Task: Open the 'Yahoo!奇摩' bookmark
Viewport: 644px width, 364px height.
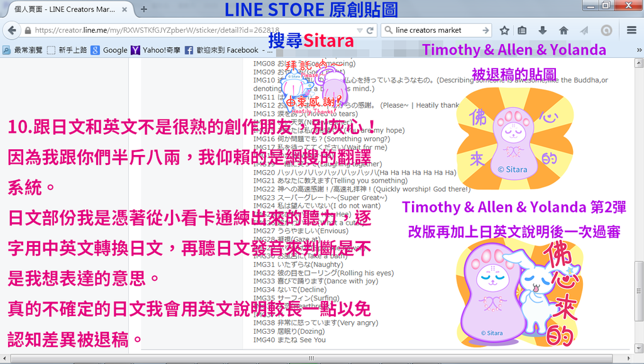Action: tap(156, 50)
